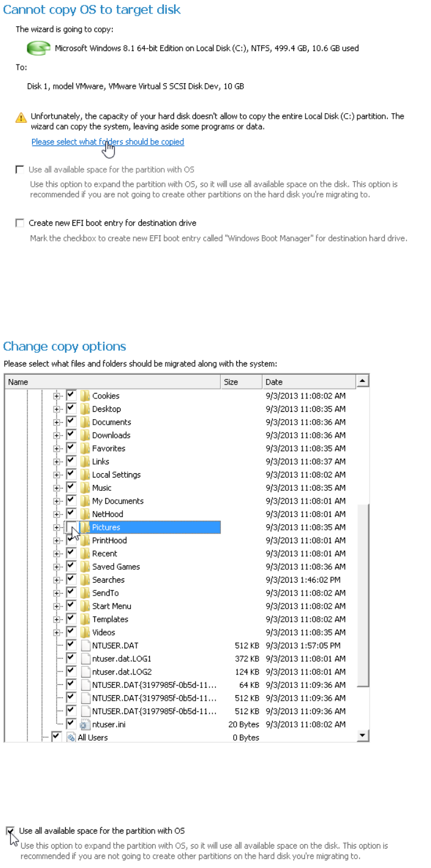Viewport: 431px width, 868px height.
Task: Click the Cookies folder icon
Action: click(x=85, y=396)
